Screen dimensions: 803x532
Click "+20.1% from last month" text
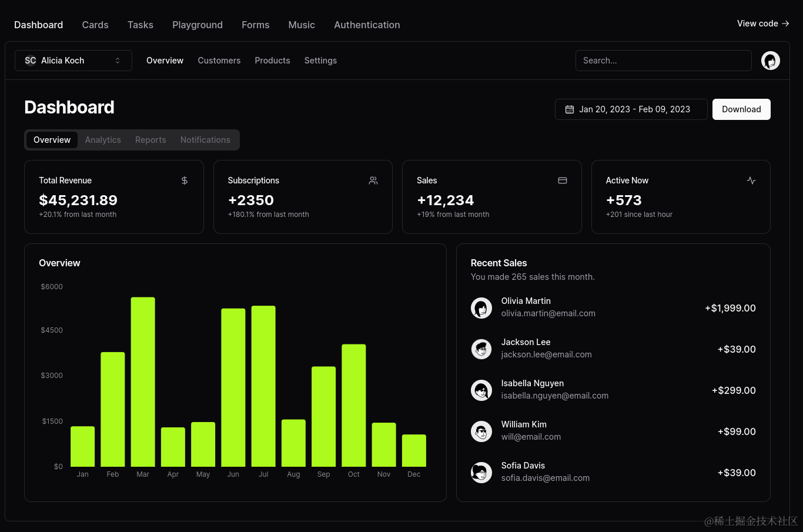pos(78,215)
